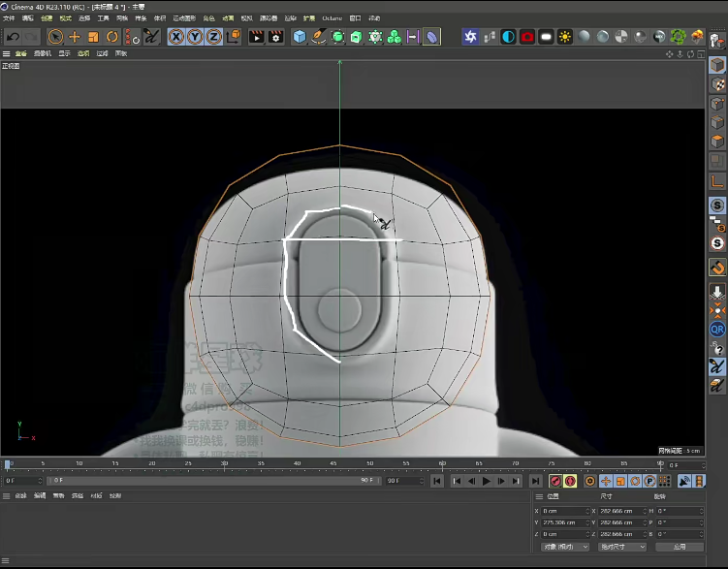
Task: Select the Rotate tool
Action: pos(112,37)
